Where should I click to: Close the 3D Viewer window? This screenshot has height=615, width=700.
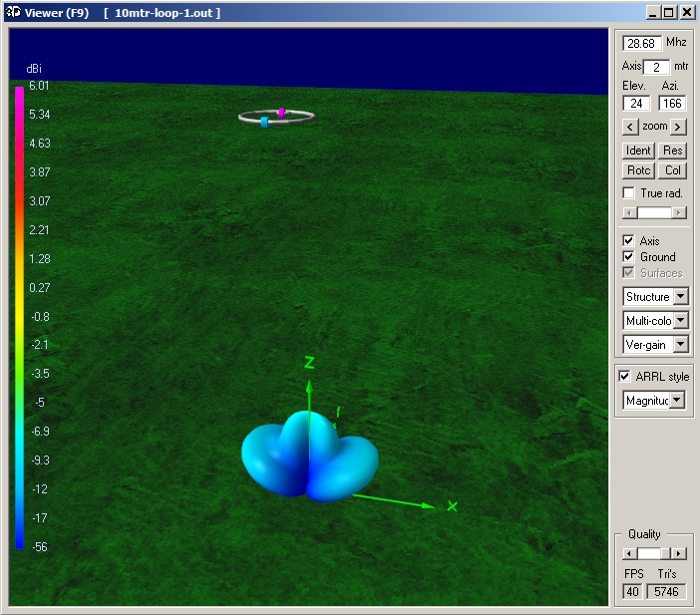(687, 12)
